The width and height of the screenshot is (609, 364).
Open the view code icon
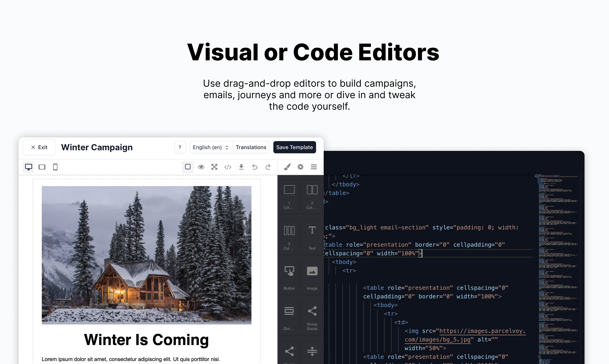point(228,167)
